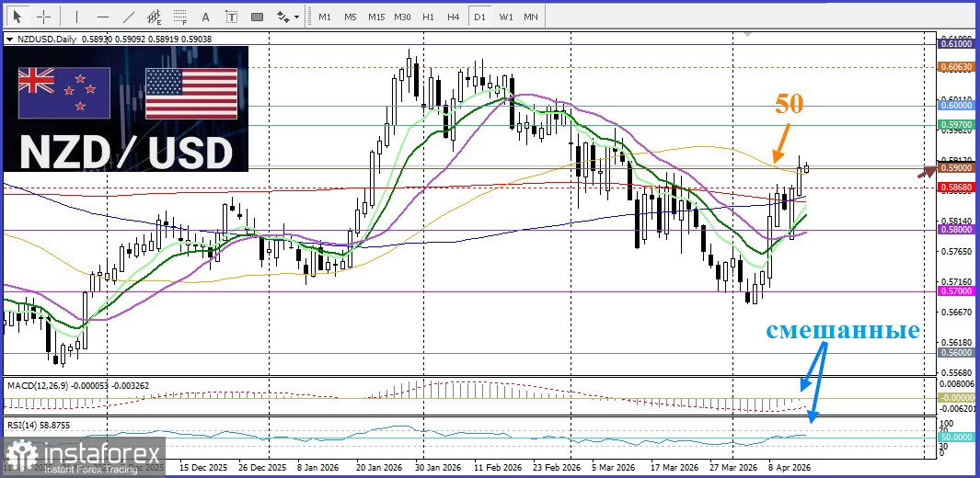Draw a vertical line tool
Viewport: 980px width, 478px height.
76,17
